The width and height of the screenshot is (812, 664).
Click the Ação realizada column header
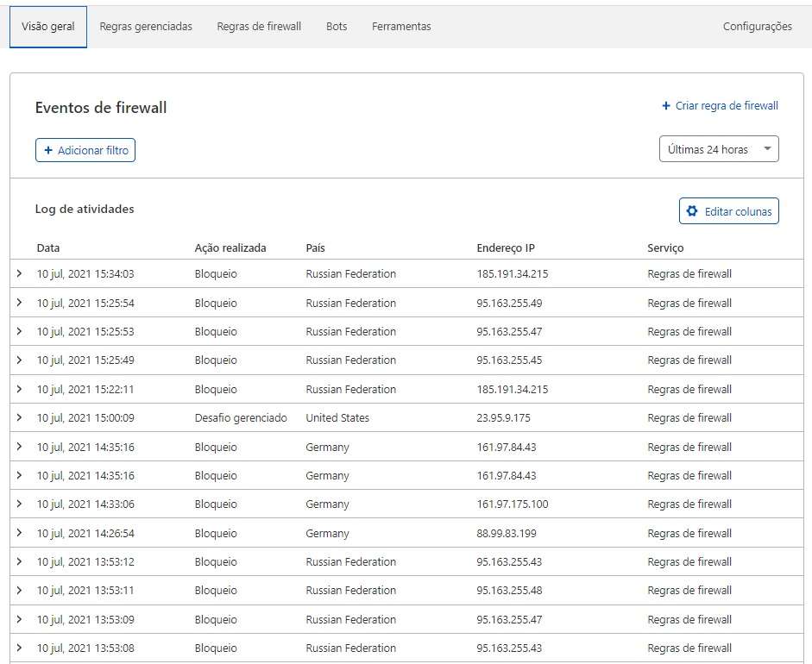pos(230,248)
